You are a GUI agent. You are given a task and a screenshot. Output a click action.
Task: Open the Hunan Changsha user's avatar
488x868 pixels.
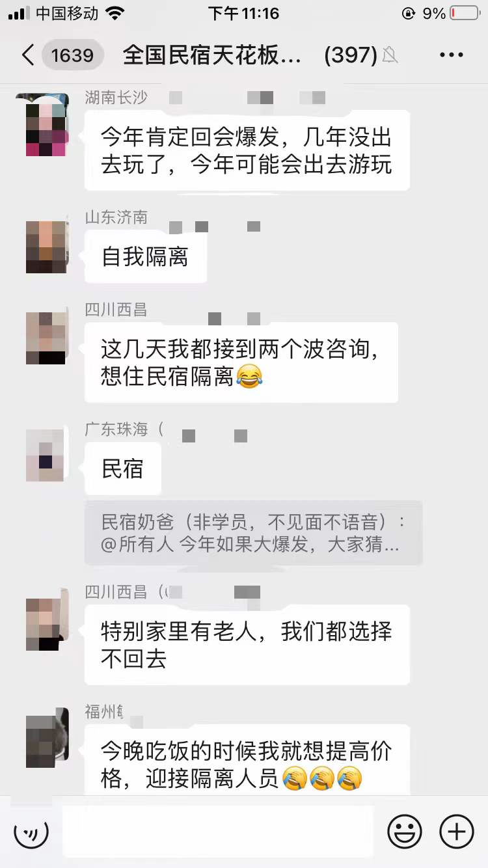click(47, 125)
